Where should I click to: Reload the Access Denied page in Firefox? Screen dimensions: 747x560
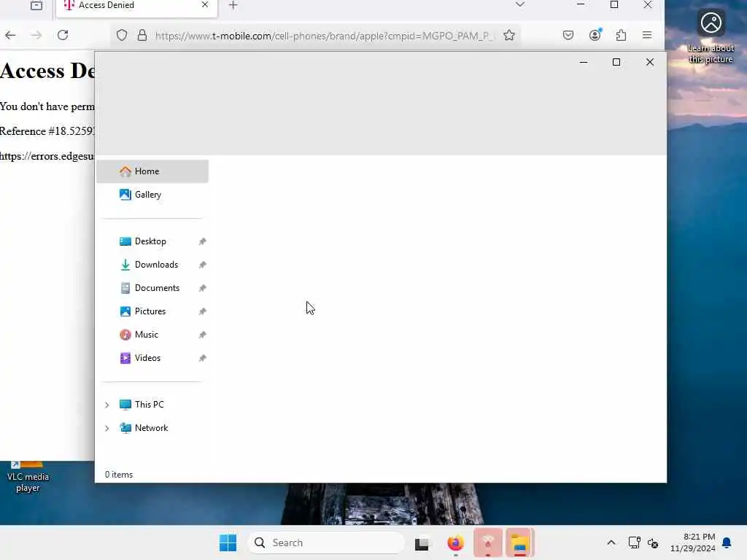coord(63,35)
